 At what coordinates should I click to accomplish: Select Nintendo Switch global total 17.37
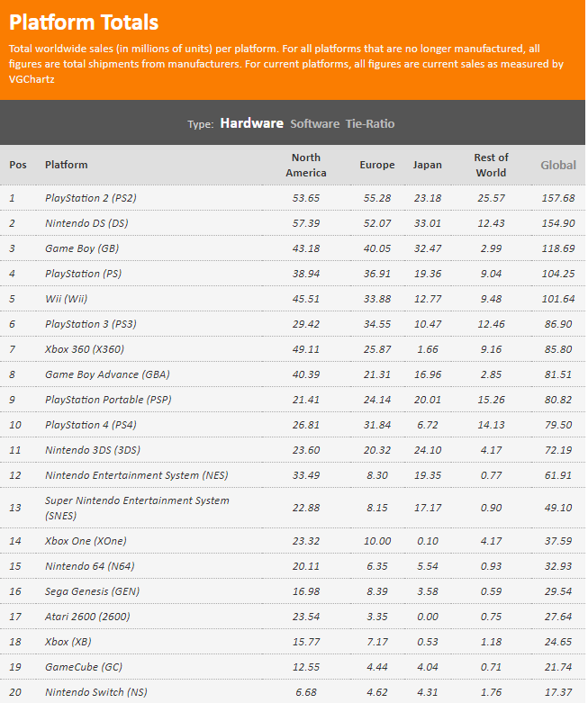pos(558,692)
